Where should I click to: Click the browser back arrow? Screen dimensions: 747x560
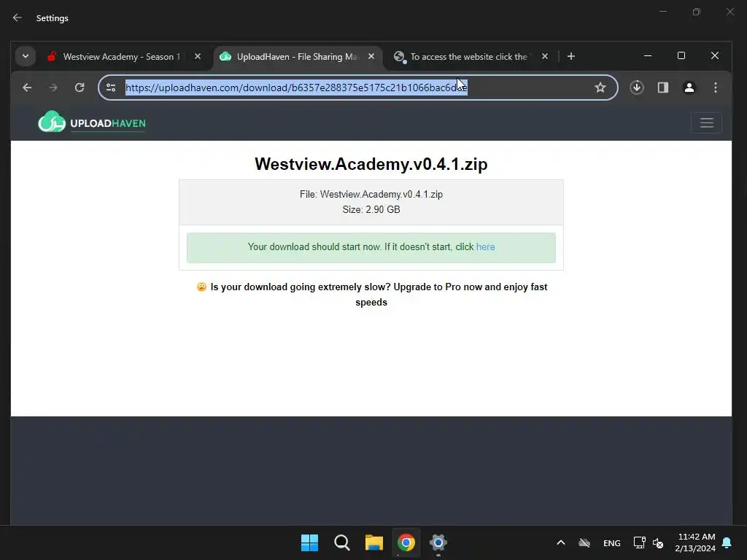pos(27,87)
